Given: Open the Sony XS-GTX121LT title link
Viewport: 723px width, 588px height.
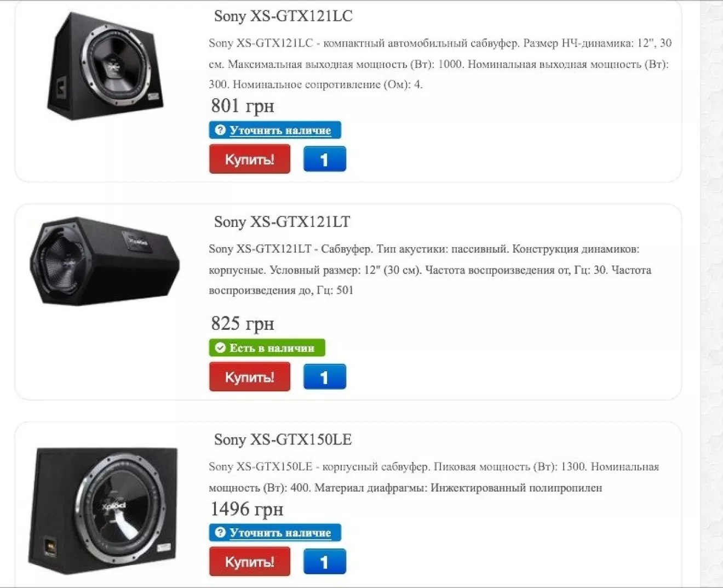Looking at the screenshot, I should [x=282, y=222].
